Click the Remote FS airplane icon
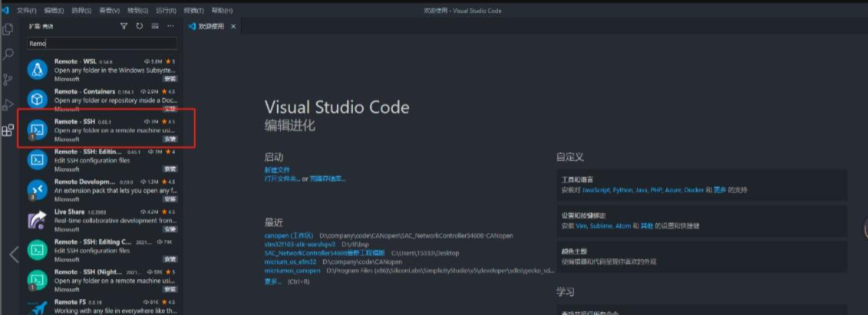 click(37, 308)
